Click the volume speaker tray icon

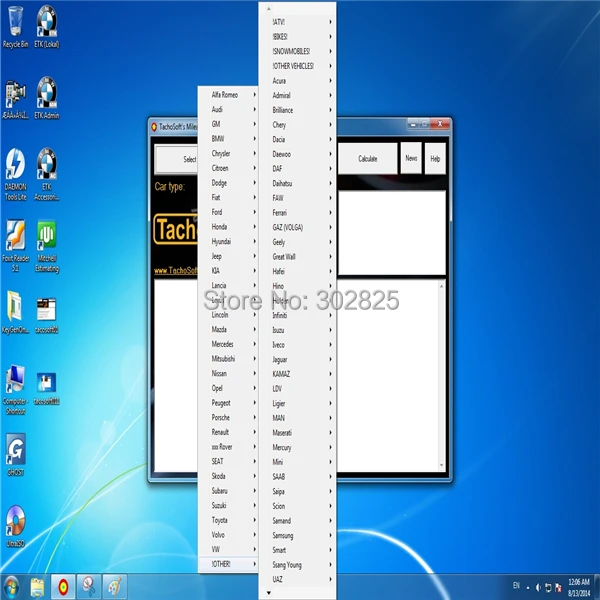[538, 587]
